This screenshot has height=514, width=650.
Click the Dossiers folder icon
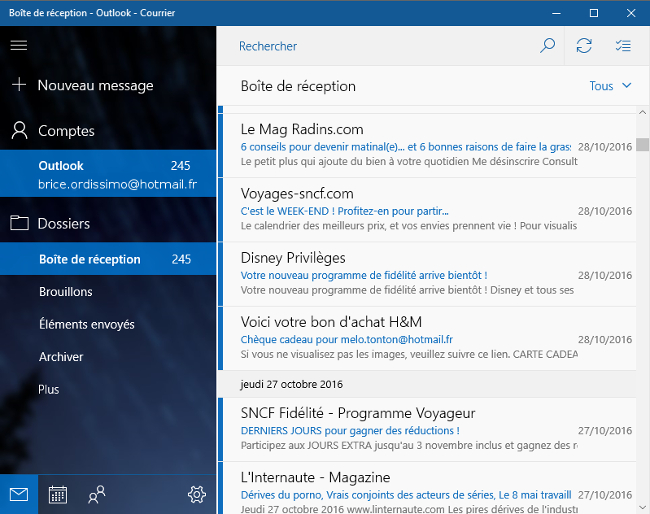click(x=19, y=223)
